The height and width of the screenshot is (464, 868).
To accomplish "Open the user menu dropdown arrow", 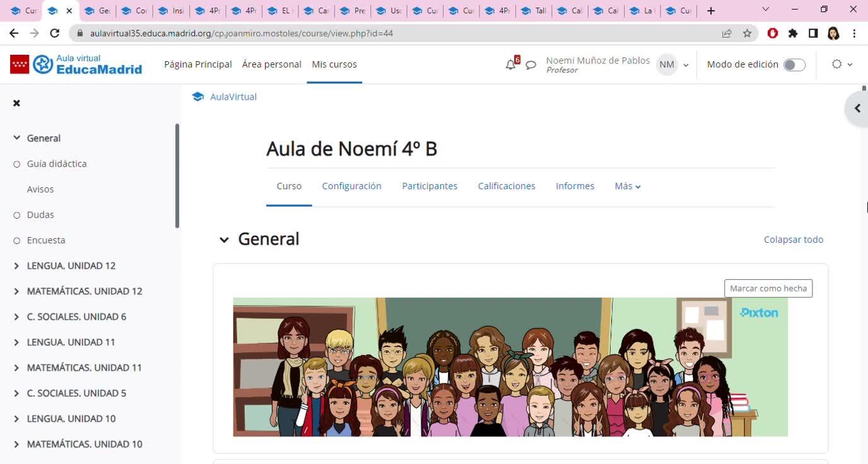I will [x=686, y=65].
